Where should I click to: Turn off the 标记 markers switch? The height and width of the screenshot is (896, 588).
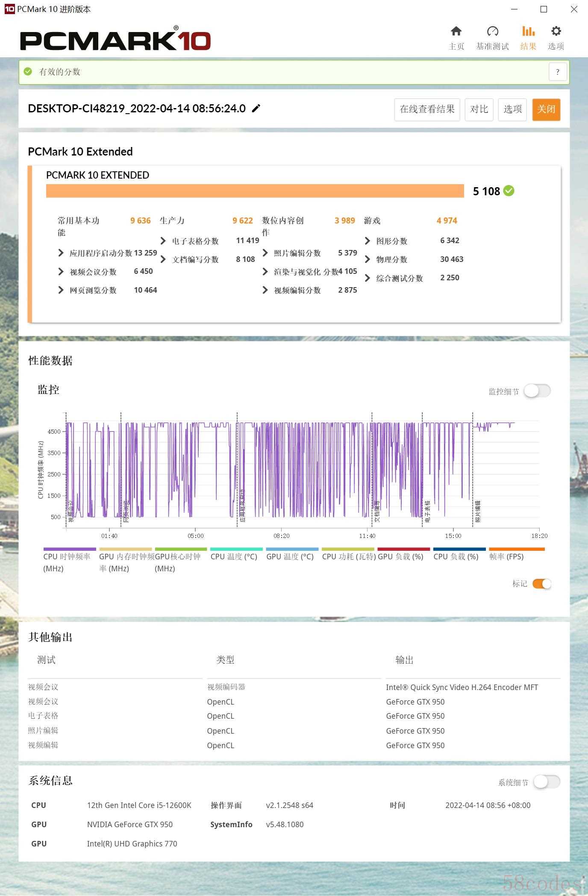(x=542, y=584)
